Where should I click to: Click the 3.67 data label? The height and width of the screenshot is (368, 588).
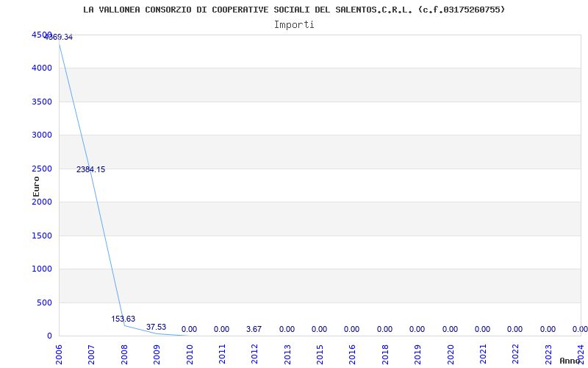(x=254, y=329)
